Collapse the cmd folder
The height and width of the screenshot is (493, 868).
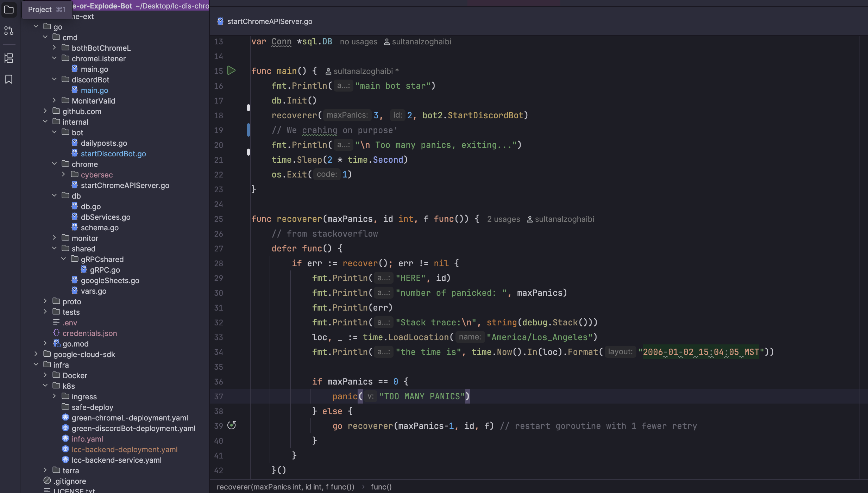tap(45, 37)
